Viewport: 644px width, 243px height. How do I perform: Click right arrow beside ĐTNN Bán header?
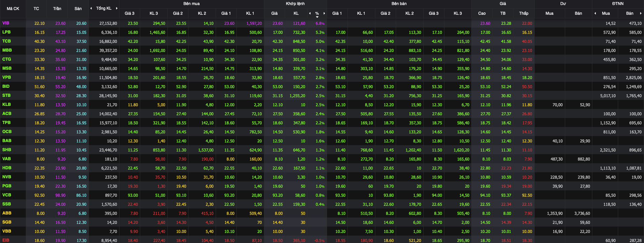(641, 13)
